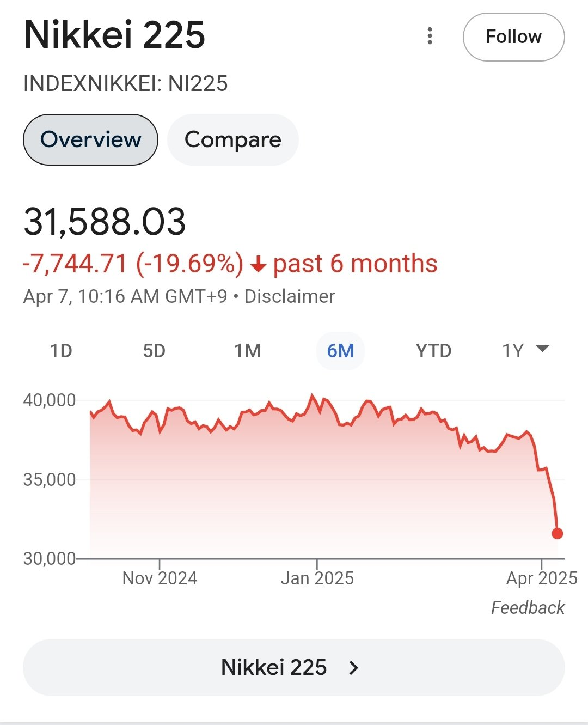Open the three-dot more options menu

coord(430,36)
